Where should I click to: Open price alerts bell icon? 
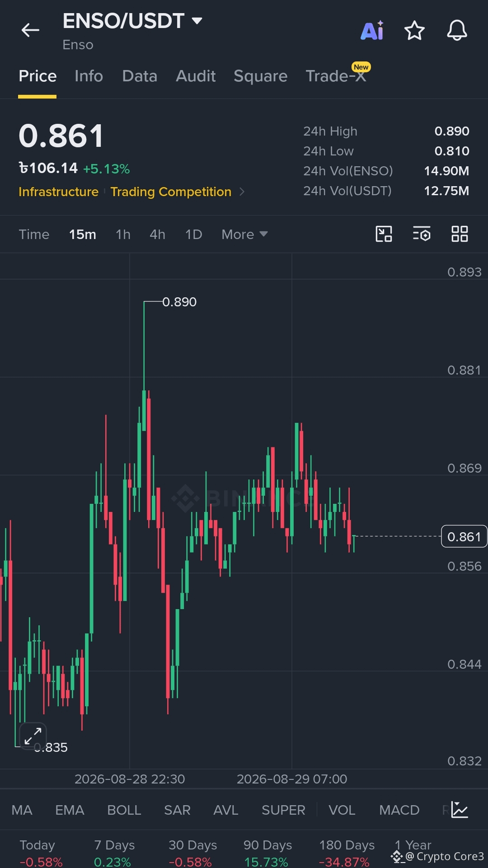tap(457, 30)
